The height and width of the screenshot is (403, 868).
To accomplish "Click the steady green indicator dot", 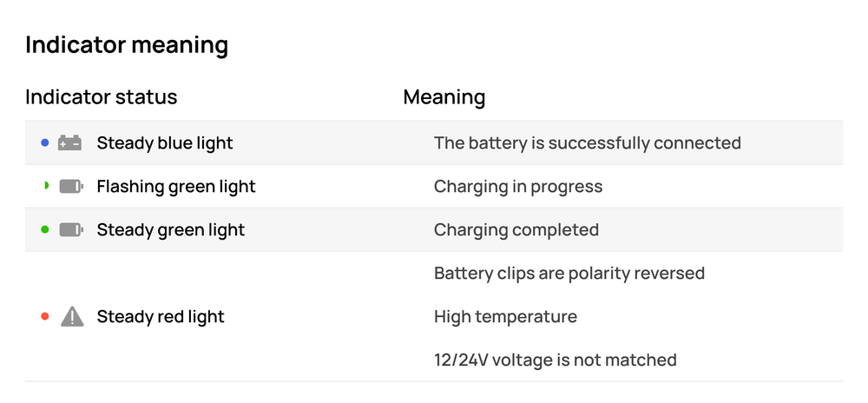I will tap(45, 229).
